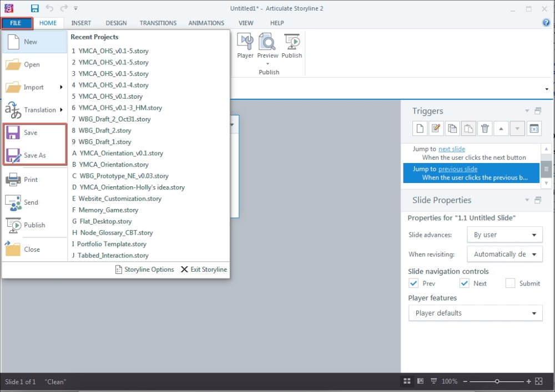Enable the Submit navigation checkbox
555x392 pixels.
pos(510,283)
